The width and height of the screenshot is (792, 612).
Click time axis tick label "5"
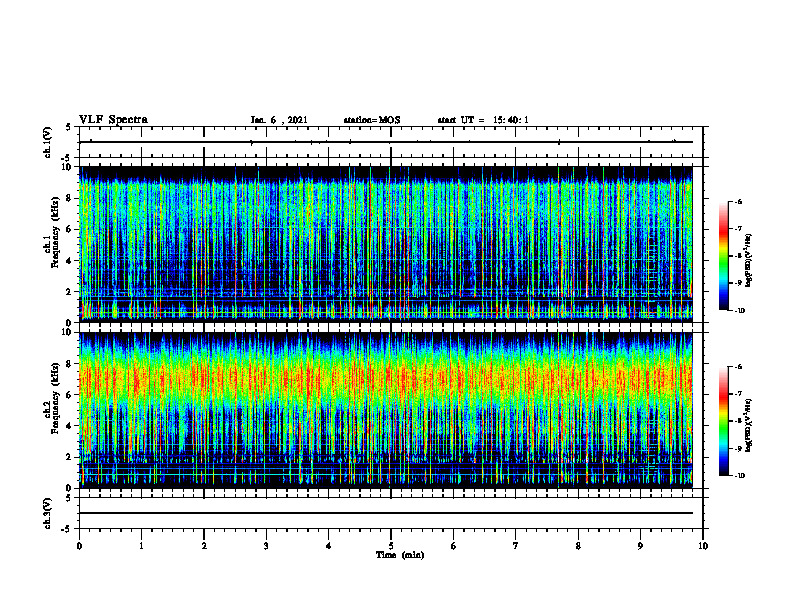click(x=391, y=546)
